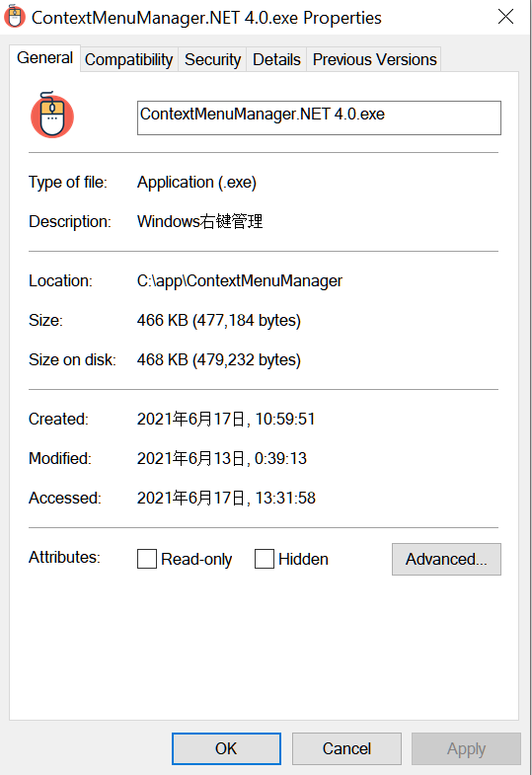
Task: Click the Cancel button
Action: (x=346, y=748)
